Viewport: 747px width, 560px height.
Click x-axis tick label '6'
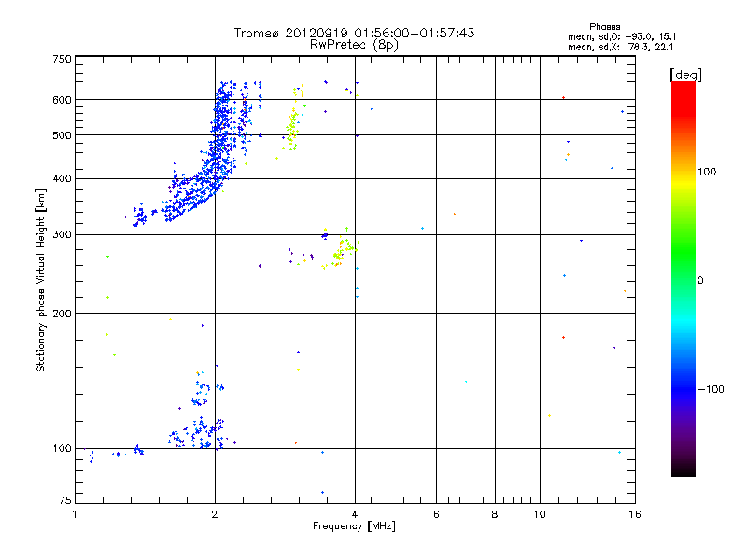tap(436, 514)
